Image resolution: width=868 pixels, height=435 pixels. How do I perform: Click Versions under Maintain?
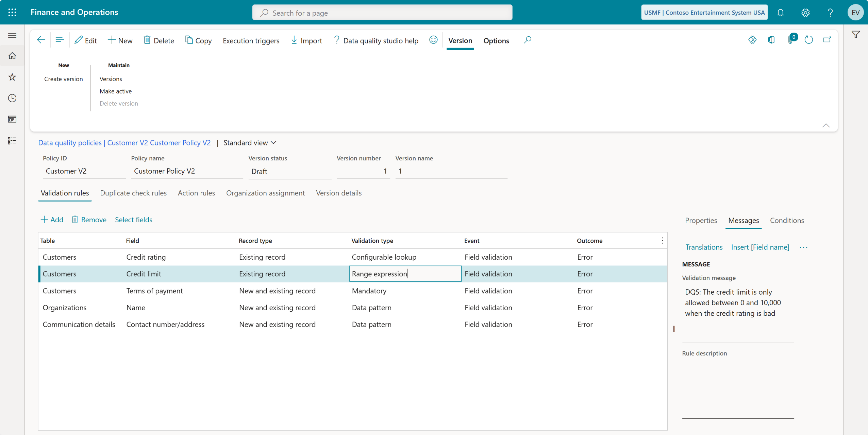[111, 79]
